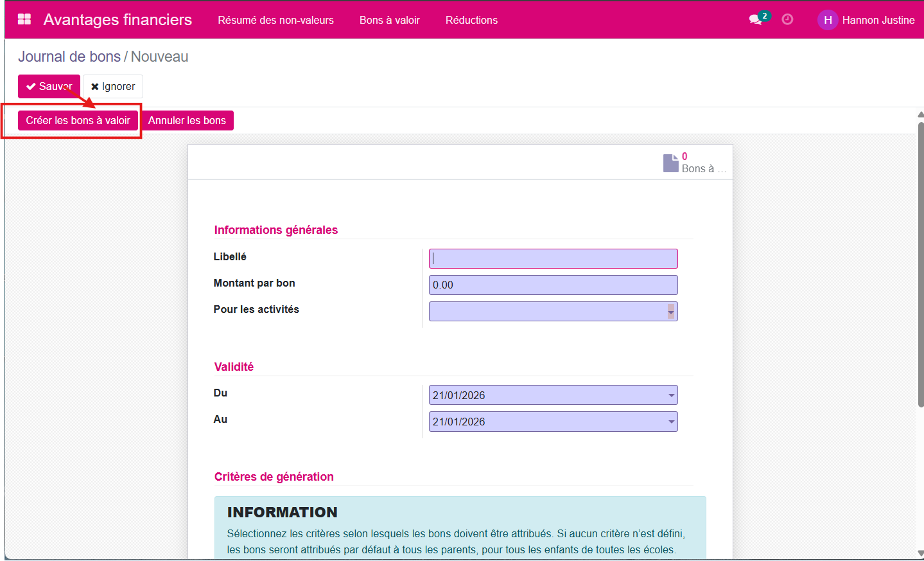
Task: Open Hannon Justine user menu
Action: (878, 20)
